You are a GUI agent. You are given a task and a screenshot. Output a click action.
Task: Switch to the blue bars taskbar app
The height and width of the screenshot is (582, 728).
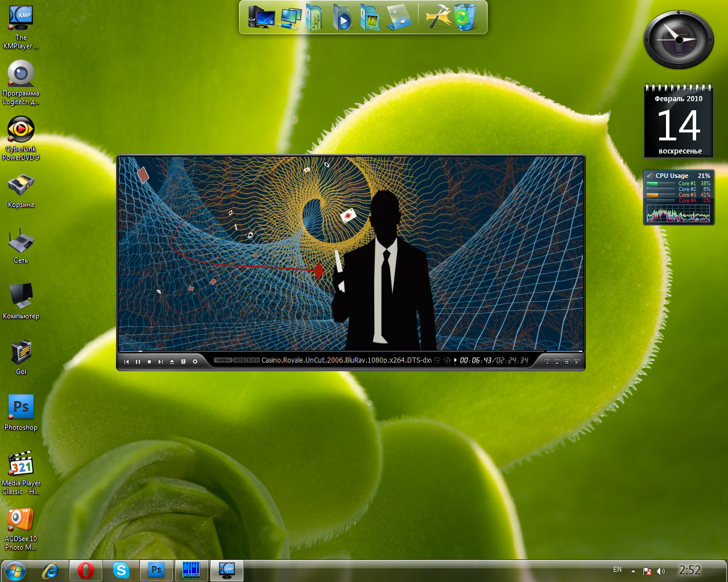(x=191, y=570)
